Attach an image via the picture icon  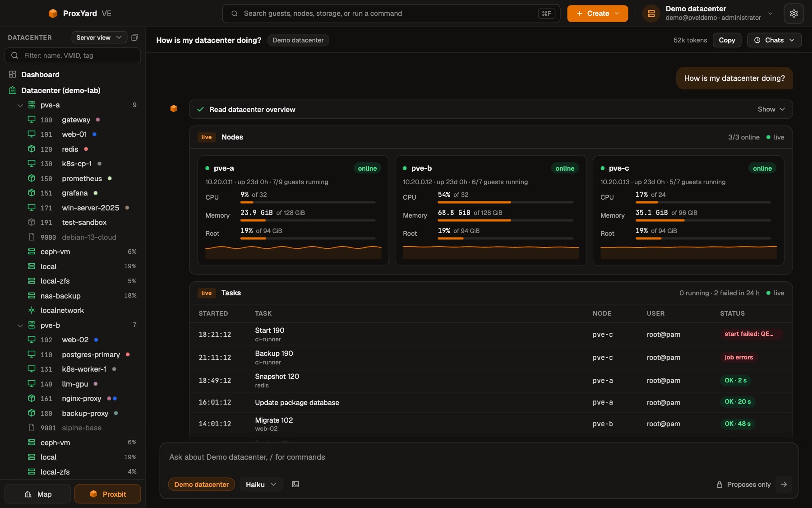pyautogui.click(x=295, y=485)
